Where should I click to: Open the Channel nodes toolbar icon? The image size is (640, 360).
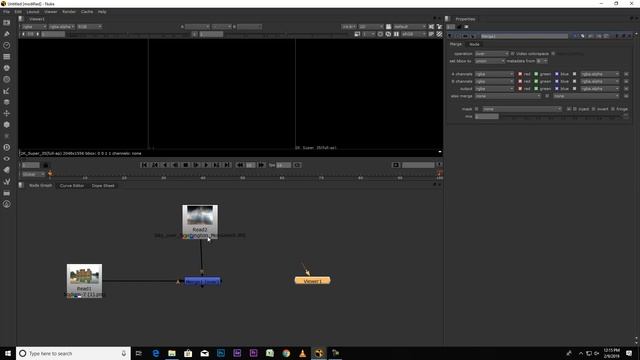[x=7, y=57]
